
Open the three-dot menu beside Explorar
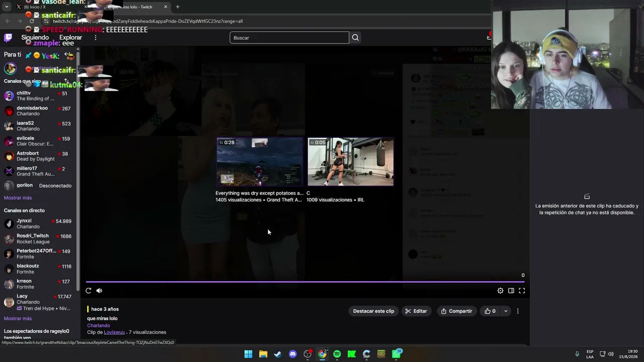[x=96, y=38]
